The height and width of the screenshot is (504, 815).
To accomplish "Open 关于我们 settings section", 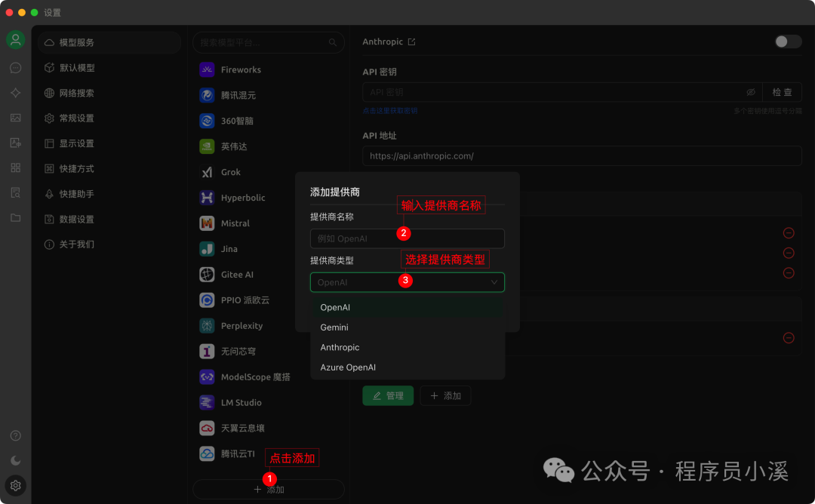I will tap(109, 244).
